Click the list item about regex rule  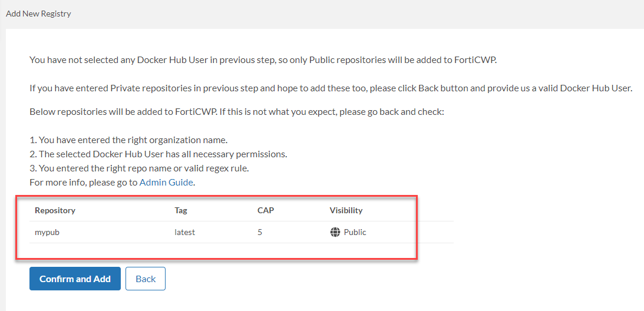[x=139, y=168]
